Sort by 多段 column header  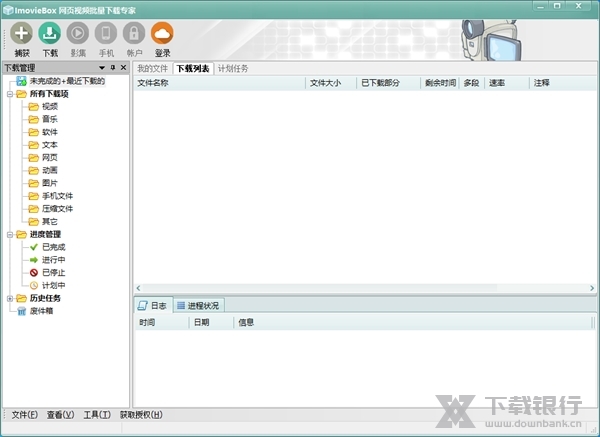coord(472,83)
